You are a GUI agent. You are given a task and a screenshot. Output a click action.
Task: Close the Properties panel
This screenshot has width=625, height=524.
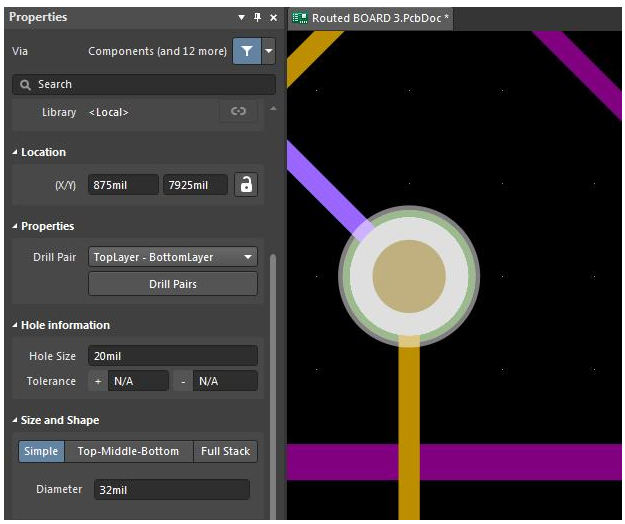coord(273,18)
